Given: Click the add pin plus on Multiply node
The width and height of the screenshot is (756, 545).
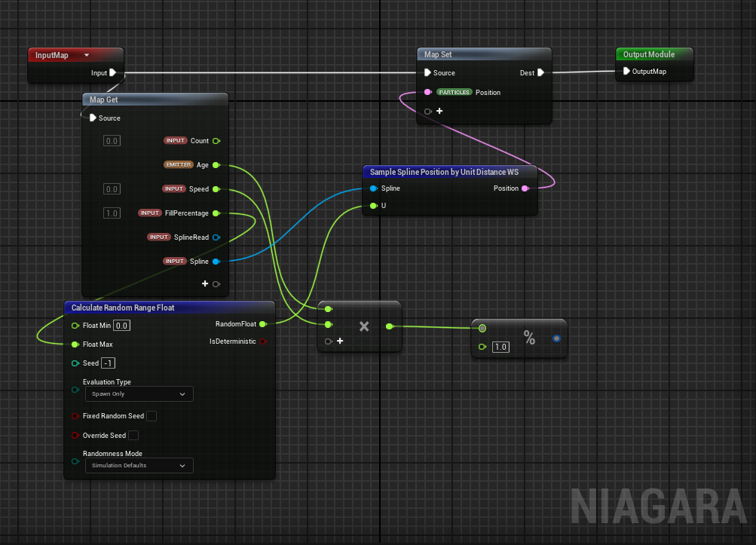Looking at the screenshot, I should coord(340,341).
